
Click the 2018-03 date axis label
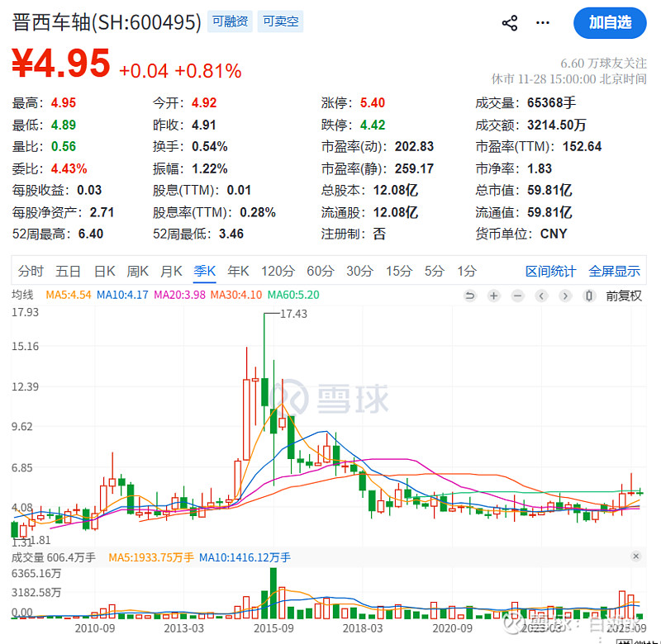tap(363, 628)
